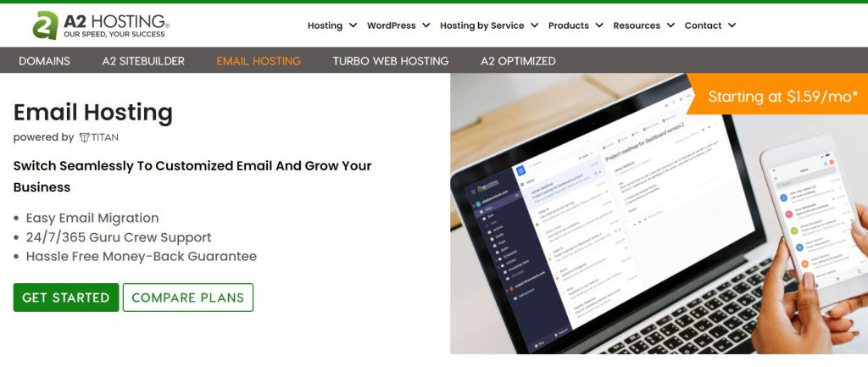Click the Easy Email Migration bullet
This screenshot has width=868, height=367.
pos(92,218)
